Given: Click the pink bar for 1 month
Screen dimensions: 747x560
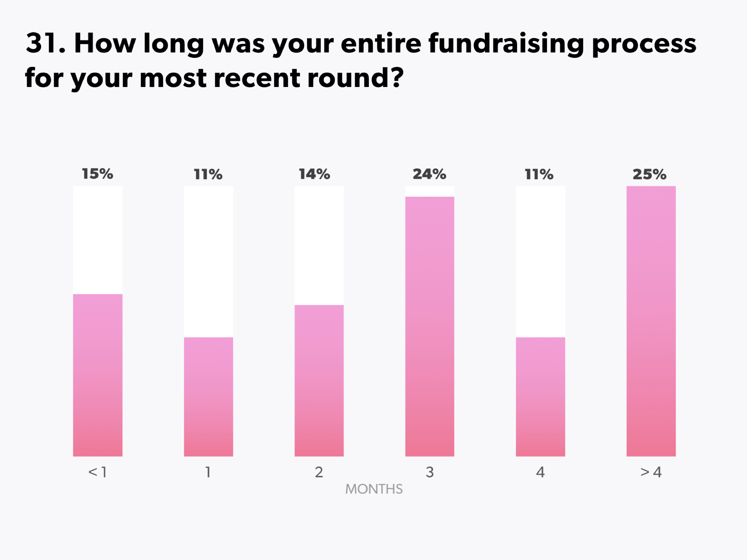Looking at the screenshot, I should tap(208, 397).
